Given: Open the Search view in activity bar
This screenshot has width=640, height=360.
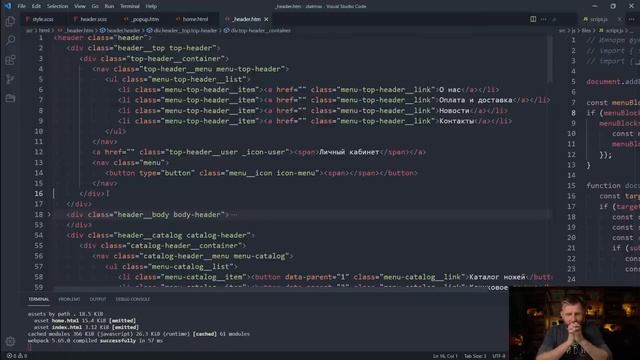Looking at the screenshot, I should [x=10, y=40].
